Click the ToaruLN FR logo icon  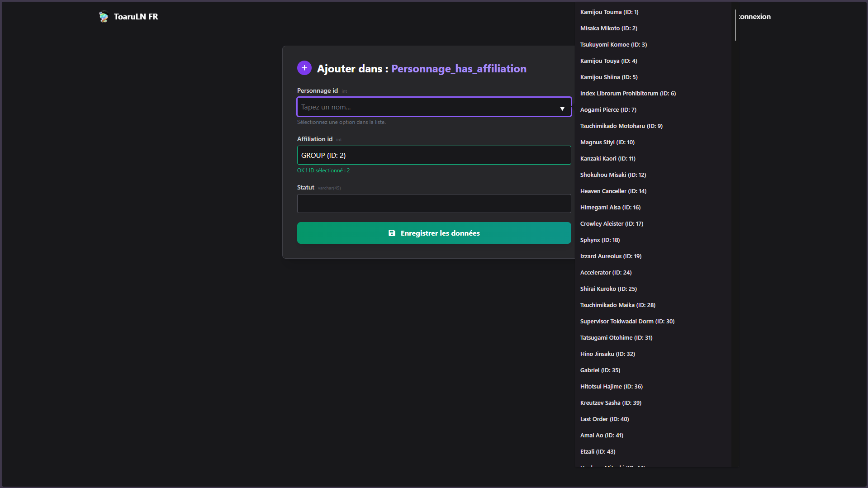[x=104, y=17]
